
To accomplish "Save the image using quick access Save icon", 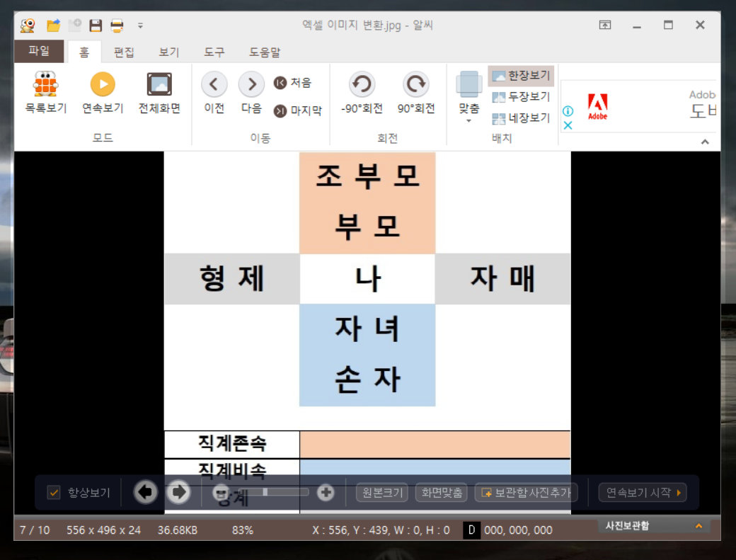I will point(96,24).
